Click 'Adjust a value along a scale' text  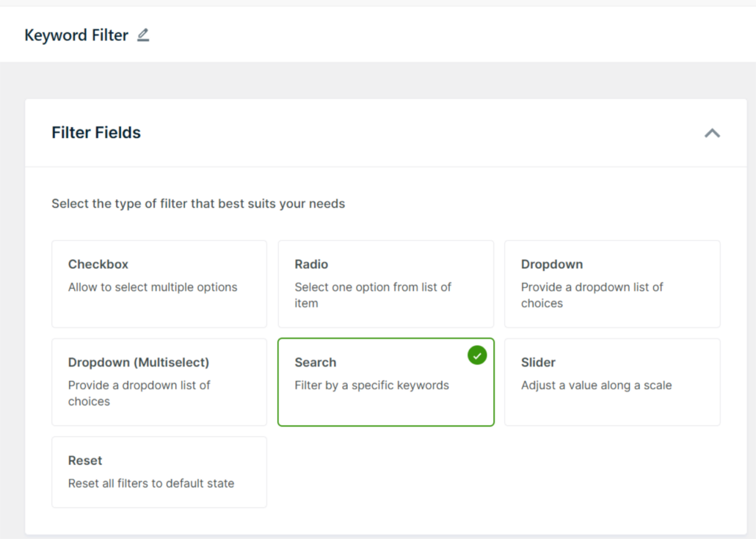click(596, 385)
